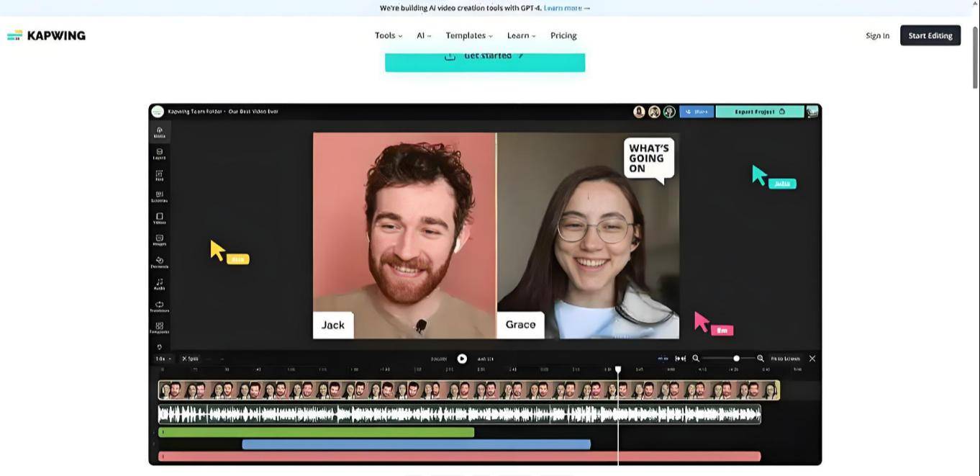
Task: Expand the AI dropdown menu
Action: [x=424, y=35]
